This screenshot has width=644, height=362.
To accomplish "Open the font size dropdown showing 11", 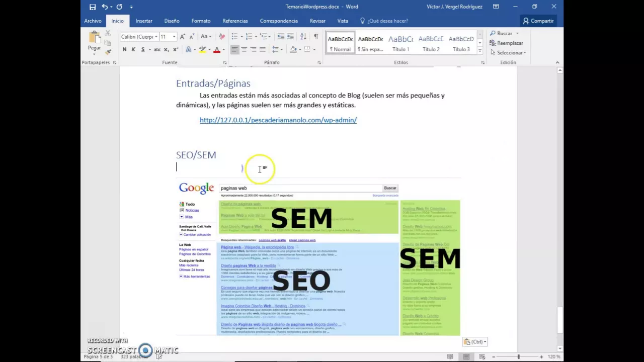I will coord(174,37).
